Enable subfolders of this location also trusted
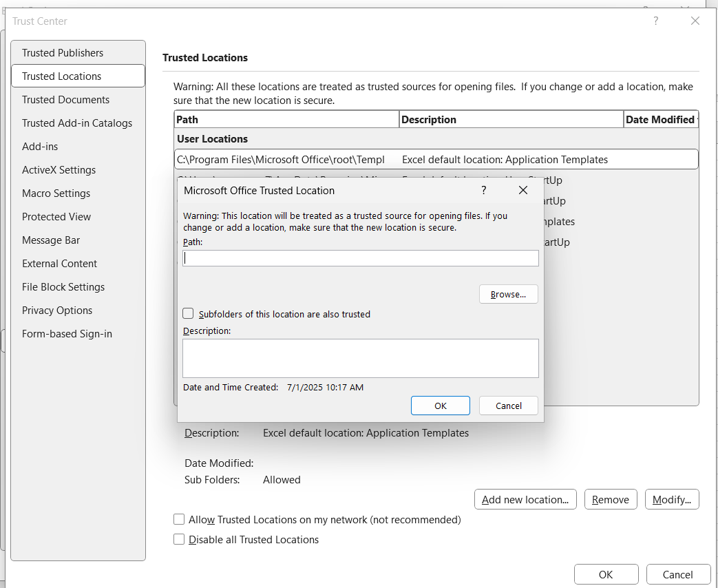The width and height of the screenshot is (718, 588). pyautogui.click(x=188, y=313)
